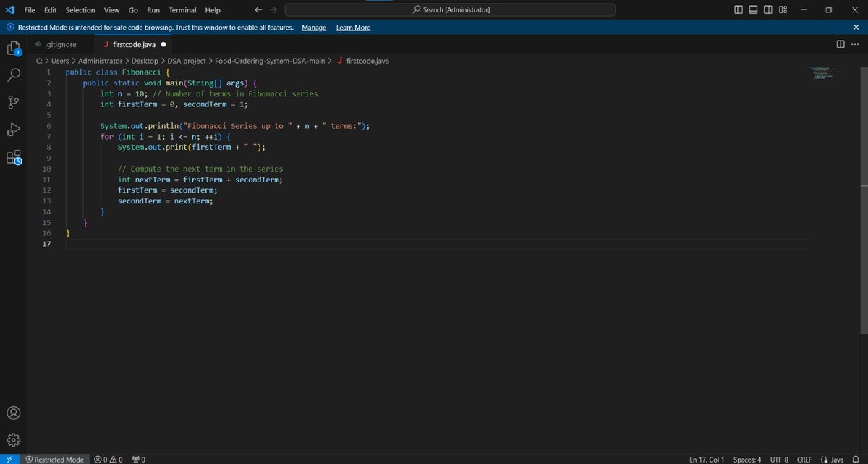Change the CRLF end of line sequence
Screen dimensions: 868x464
point(804,460)
